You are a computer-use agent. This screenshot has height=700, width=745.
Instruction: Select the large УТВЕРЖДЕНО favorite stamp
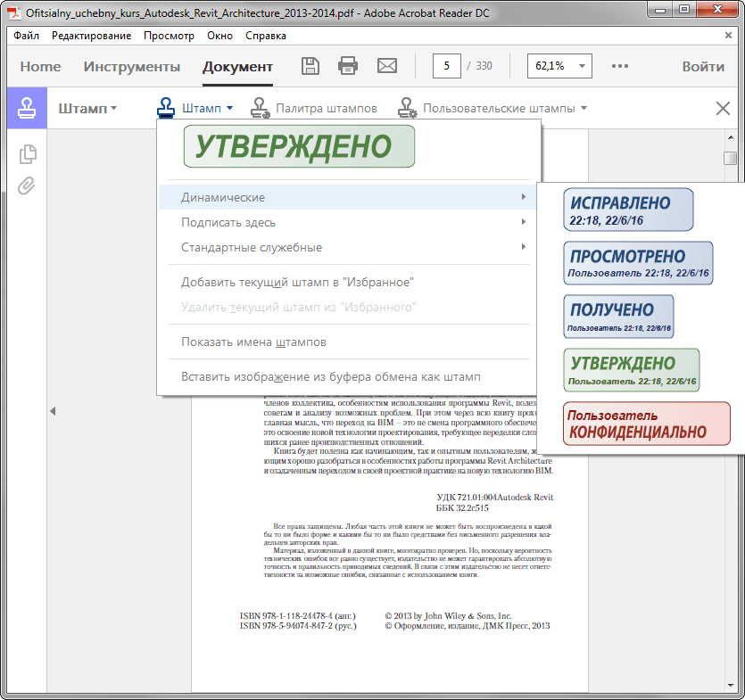tap(299, 146)
